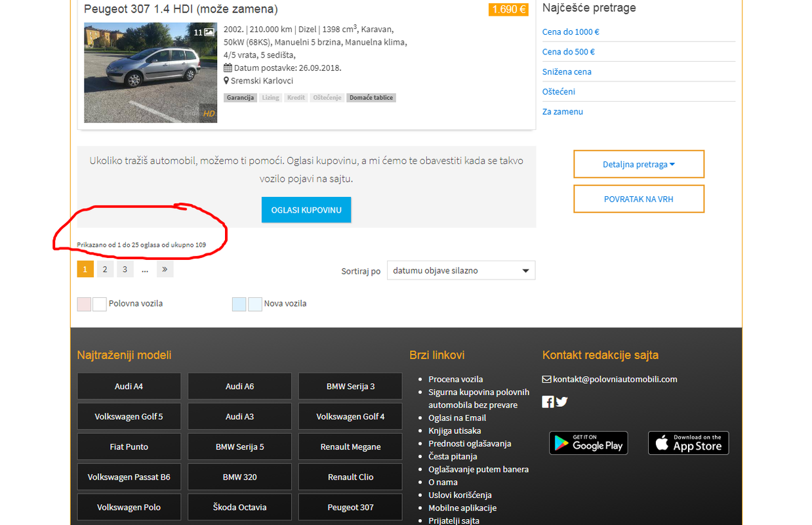This screenshot has height=525, width=812.
Task: Click the white swatch beside Polovna vozila
Action: (100, 304)
